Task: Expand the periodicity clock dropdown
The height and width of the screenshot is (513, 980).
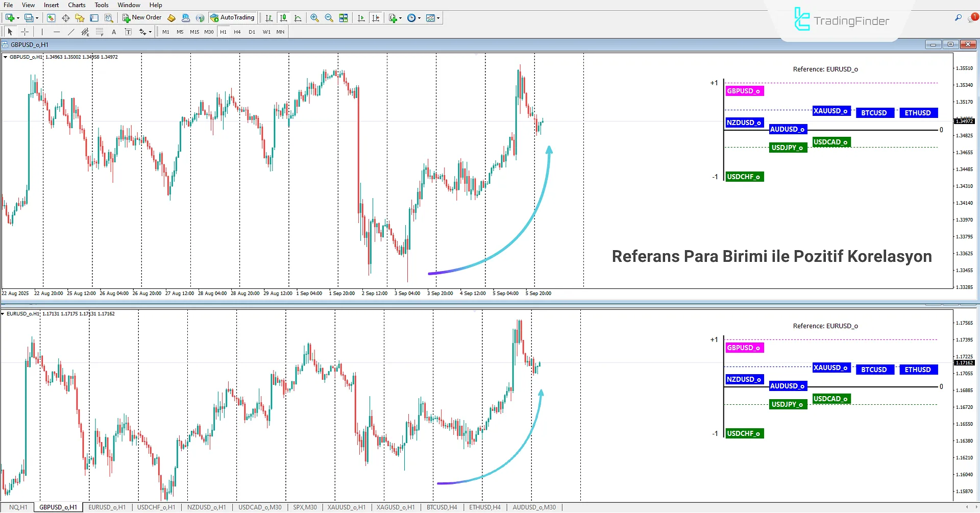Action: [x=420, y=18]
